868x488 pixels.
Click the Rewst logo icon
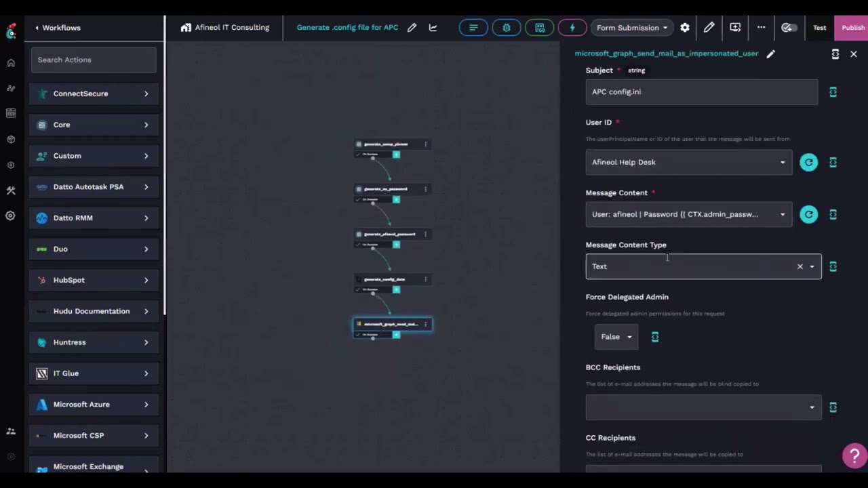coord(11,31)
